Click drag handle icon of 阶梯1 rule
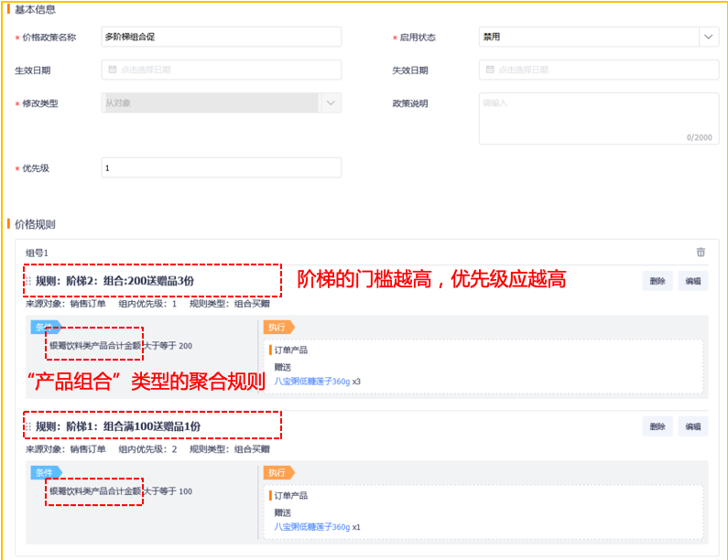The width and height of the screenshot is (728, 560). coord(28,426)
